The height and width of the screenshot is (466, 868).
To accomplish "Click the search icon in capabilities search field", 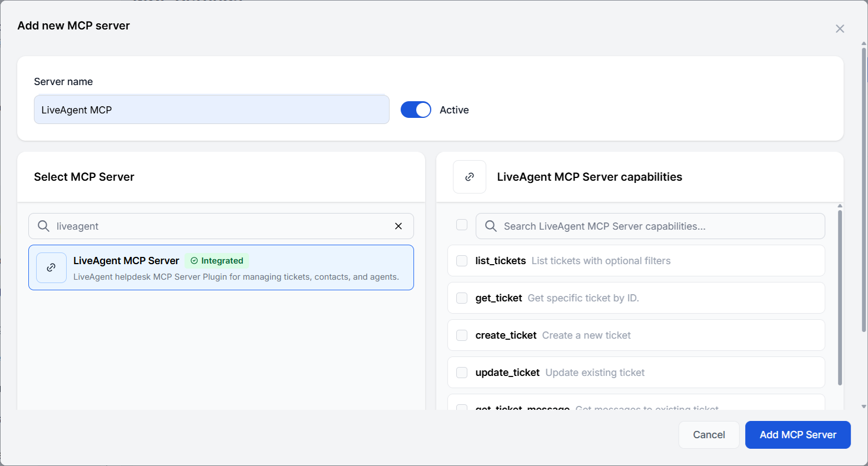I will [x=490, y=226].
